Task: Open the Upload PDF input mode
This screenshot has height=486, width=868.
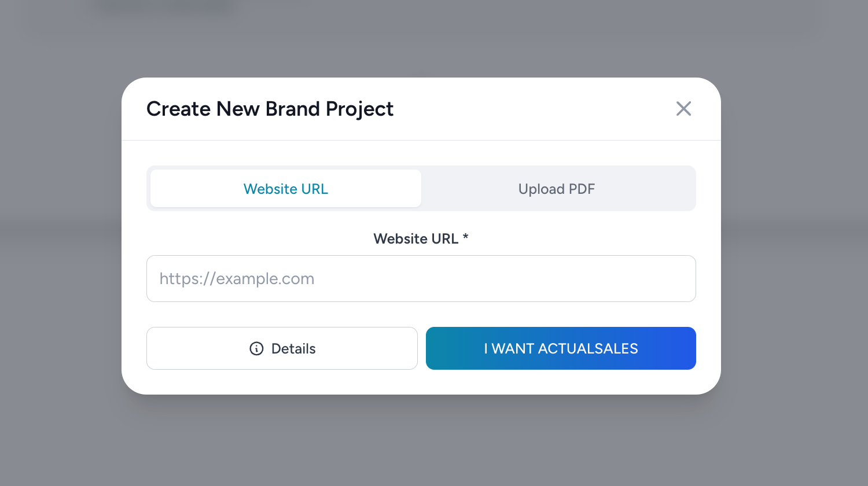Action: [x=556, y=189]
